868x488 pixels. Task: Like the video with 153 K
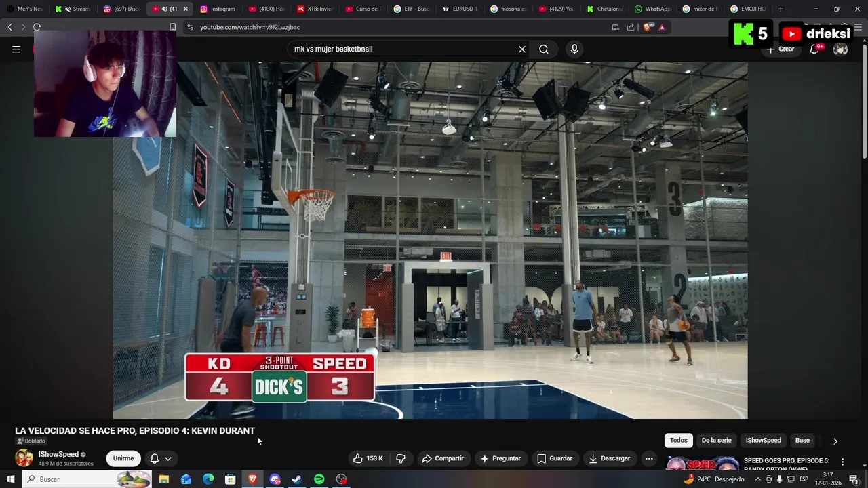[x=368, y=458]
